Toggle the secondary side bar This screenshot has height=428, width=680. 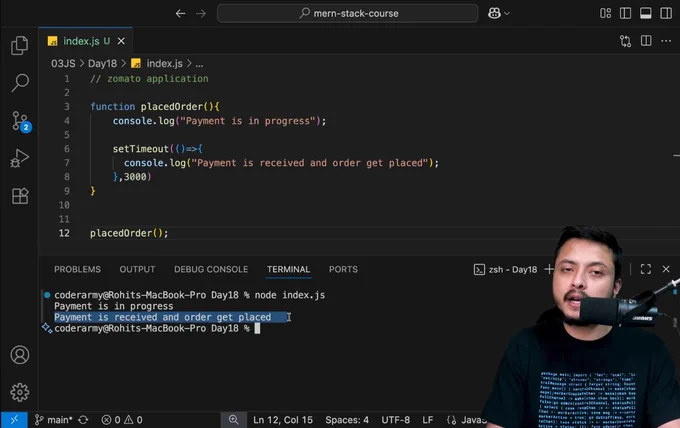tap(666, 13)
